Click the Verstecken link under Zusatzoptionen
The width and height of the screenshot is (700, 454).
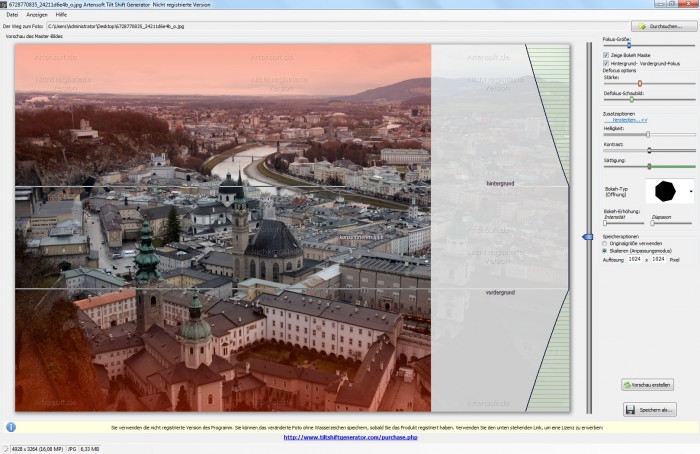point(629,120)
